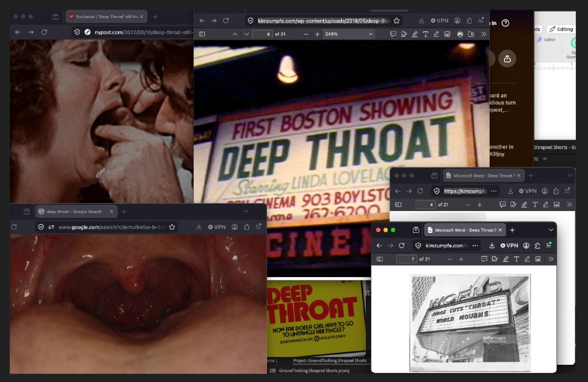Viewport: 588px width, 382px height.
Task: Select Microsoft Word tab in page 7 window
Action: [465, 230]
